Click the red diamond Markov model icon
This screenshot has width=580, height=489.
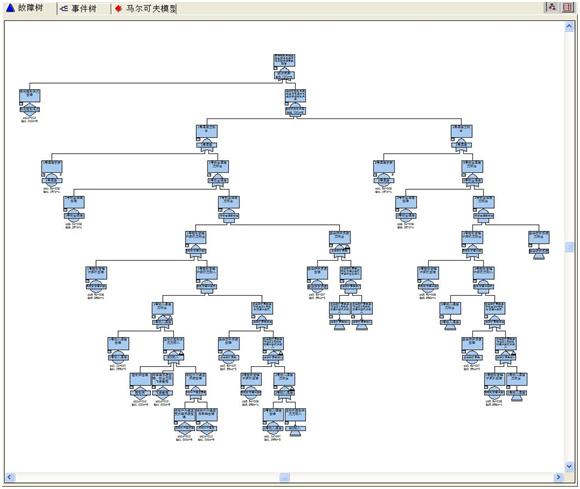(x=118, y=8)
